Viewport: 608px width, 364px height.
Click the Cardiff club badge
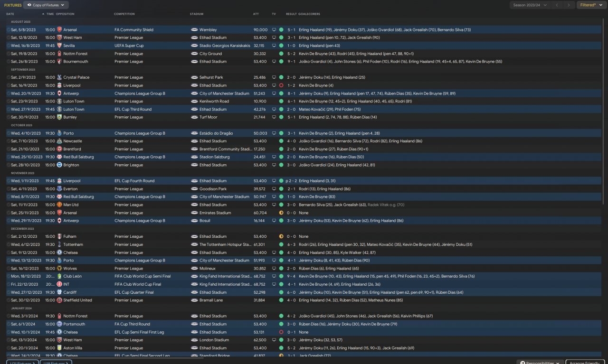tap(59, 292)
